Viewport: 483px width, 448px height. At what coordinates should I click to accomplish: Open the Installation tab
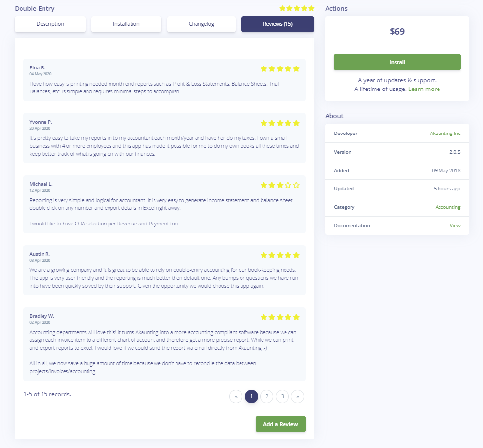126,24
